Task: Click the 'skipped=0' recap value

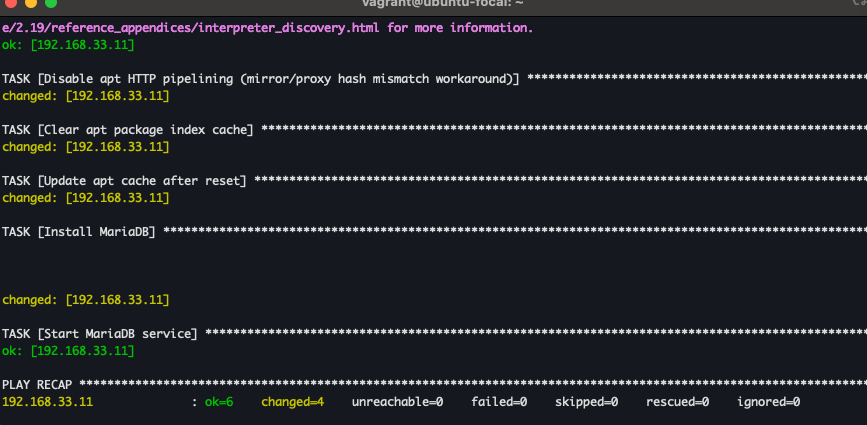Action: coord(587,402)
